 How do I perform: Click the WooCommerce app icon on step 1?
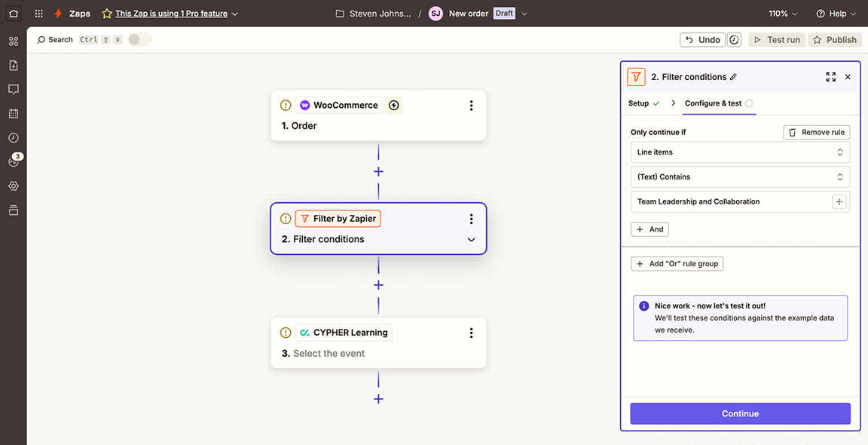tap(304, 105)
